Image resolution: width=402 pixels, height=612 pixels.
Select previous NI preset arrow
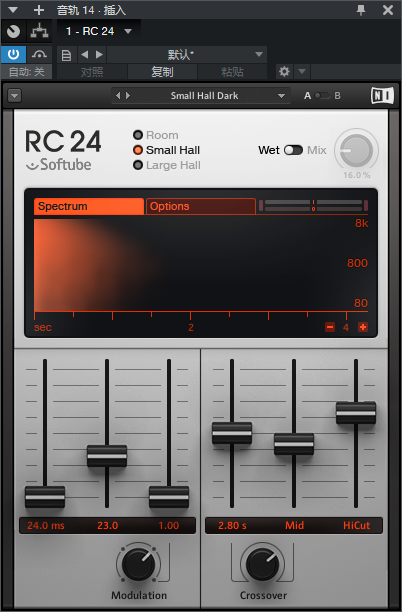click(118, 96)
